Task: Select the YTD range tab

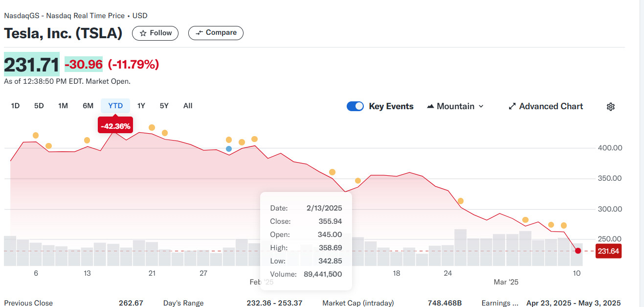Action: coord(115,106)
